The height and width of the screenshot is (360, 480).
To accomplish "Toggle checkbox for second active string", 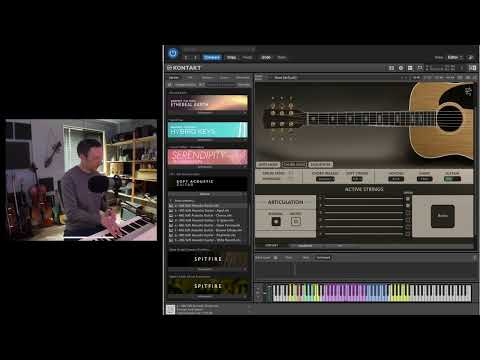I will click(407, 206).
